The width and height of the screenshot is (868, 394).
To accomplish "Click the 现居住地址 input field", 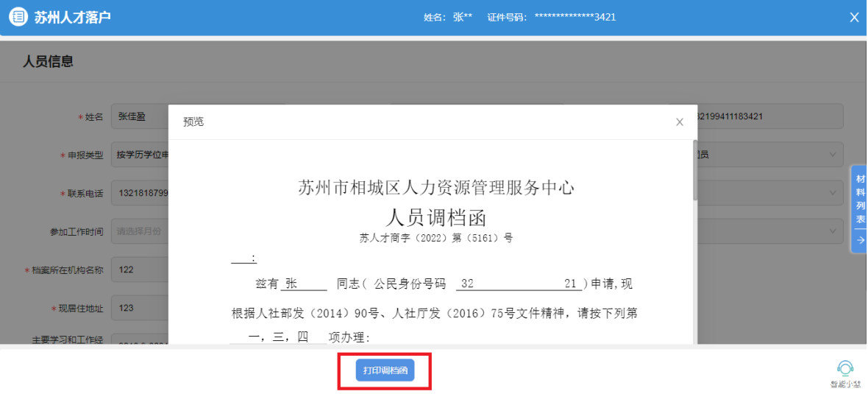I will pyautogui.click(x=140, y=308).
